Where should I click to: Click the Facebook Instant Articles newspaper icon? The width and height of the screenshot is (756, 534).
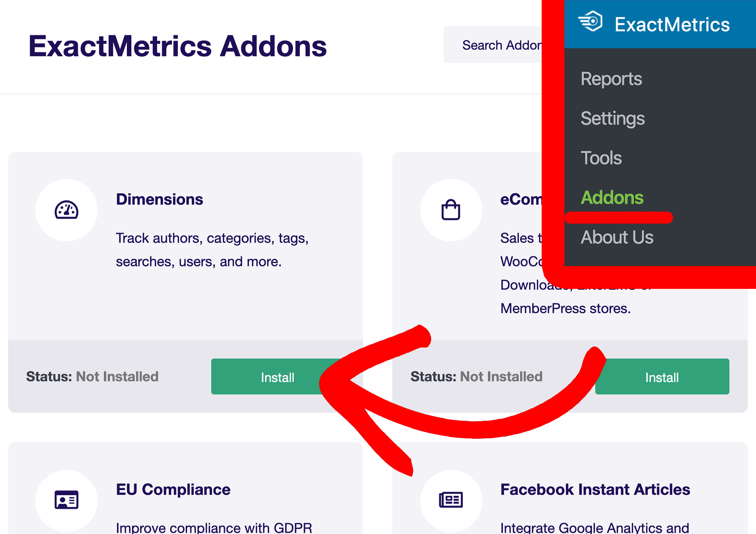coord(451,500)
